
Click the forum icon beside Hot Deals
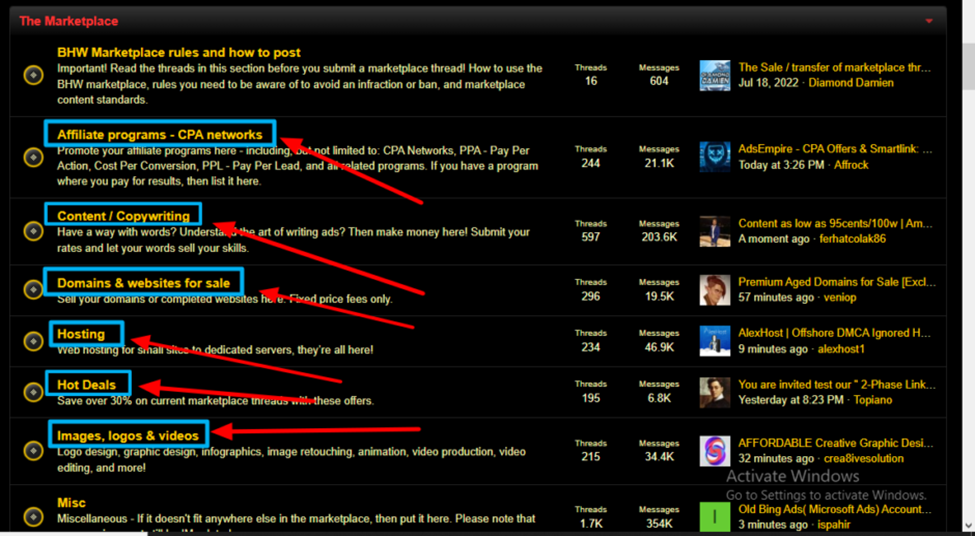coord(33,392)
